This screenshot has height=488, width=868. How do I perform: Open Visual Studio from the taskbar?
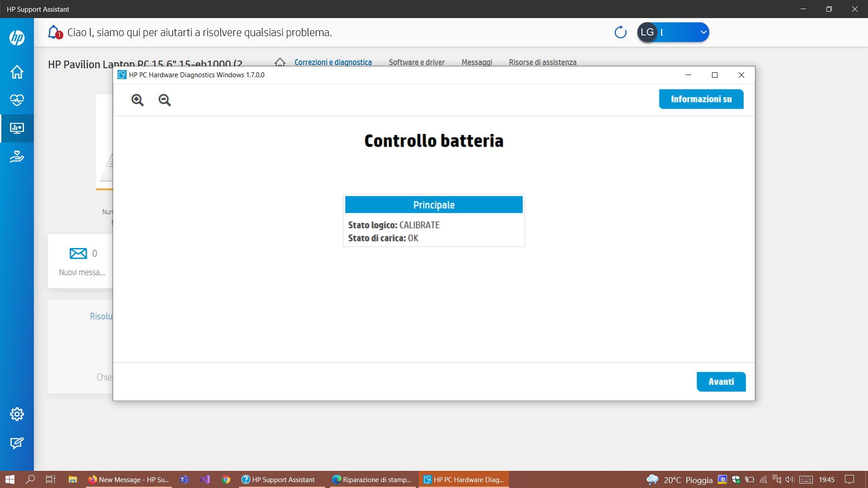pos(205,479)
